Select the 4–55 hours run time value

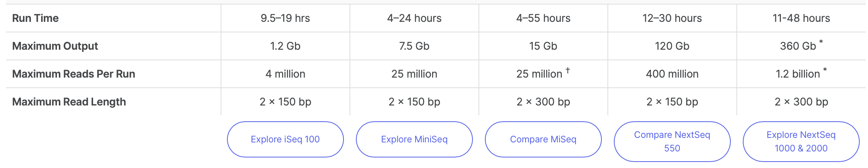tap(543, 18)
